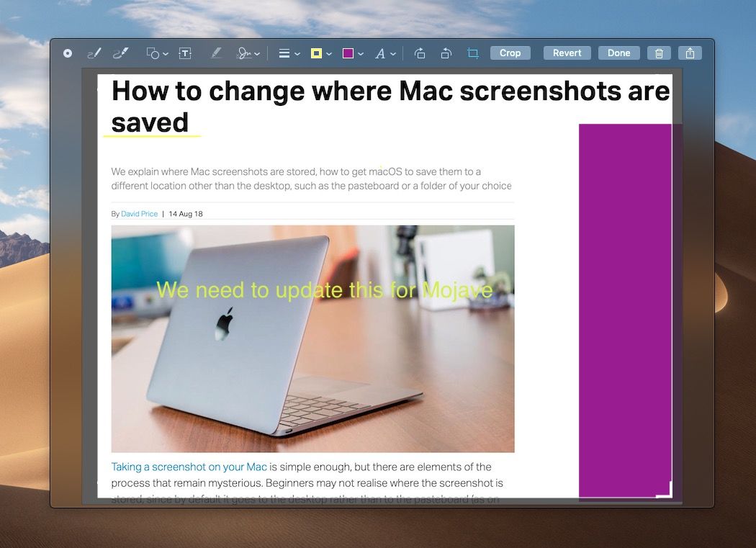Revert all markup changes
This screenshot has height=548, width=756.
click(567, 53)
